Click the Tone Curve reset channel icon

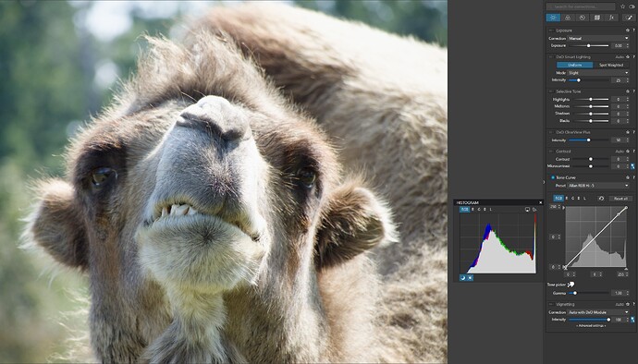(x=601, y=199)
